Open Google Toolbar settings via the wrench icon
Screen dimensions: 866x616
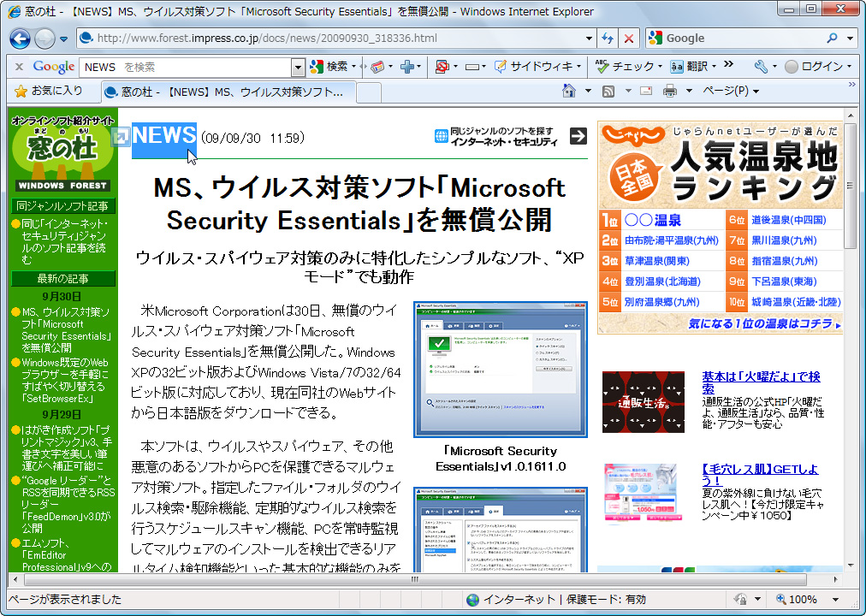point(762,66)
